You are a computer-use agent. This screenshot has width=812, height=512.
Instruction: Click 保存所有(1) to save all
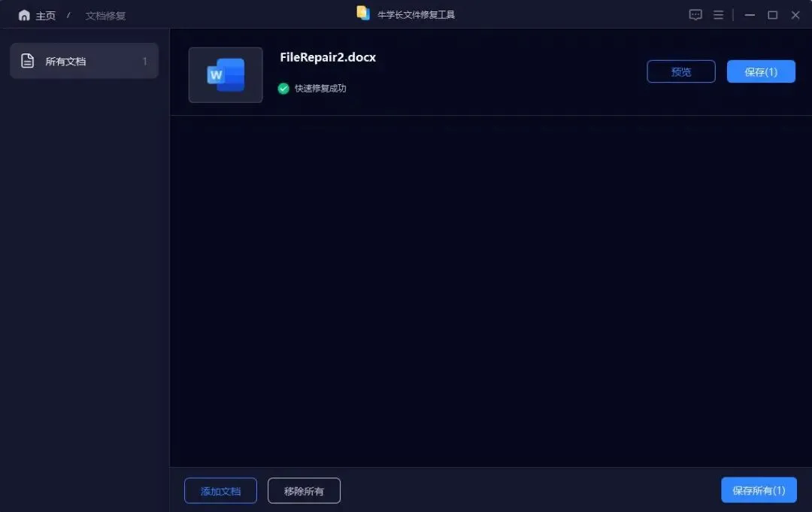coord(759,489)
